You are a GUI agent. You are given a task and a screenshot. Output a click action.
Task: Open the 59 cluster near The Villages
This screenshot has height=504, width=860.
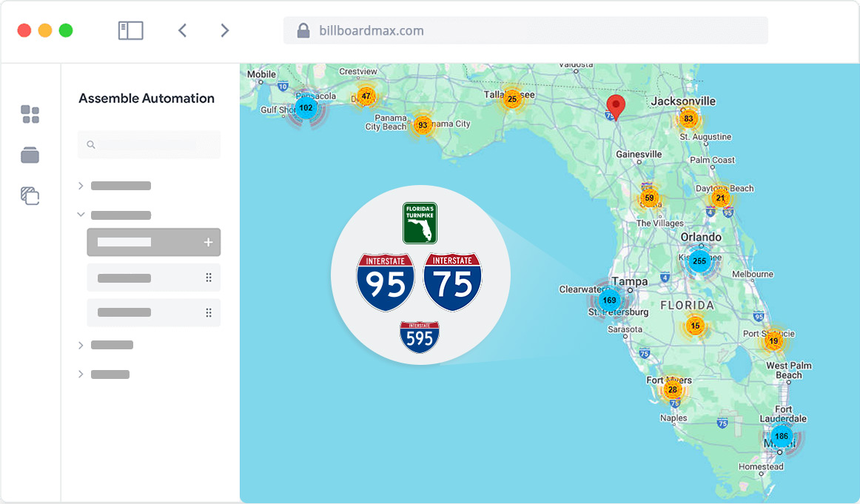click(649, 198)
